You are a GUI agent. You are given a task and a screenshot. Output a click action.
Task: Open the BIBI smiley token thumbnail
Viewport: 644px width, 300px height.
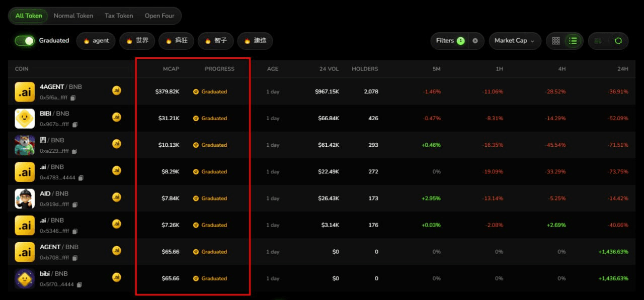[x=25, y=119]
